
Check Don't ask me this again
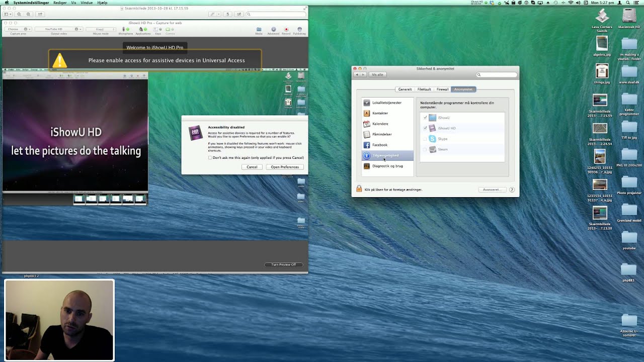point(210,158)
